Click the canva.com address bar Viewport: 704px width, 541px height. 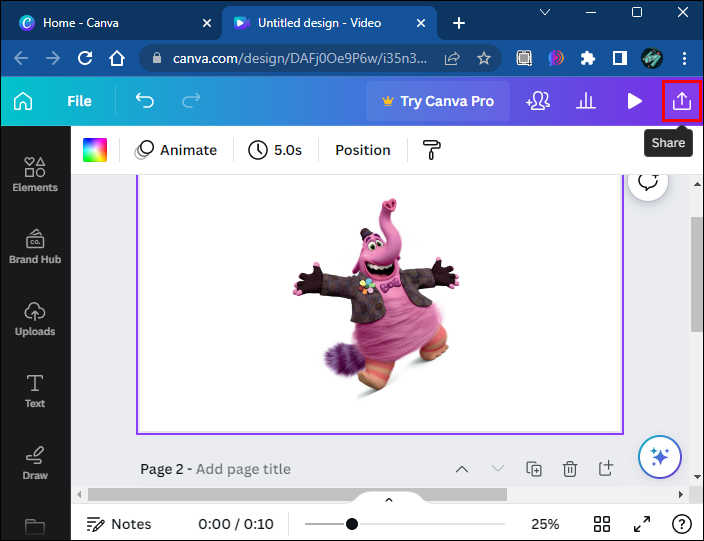299,58
